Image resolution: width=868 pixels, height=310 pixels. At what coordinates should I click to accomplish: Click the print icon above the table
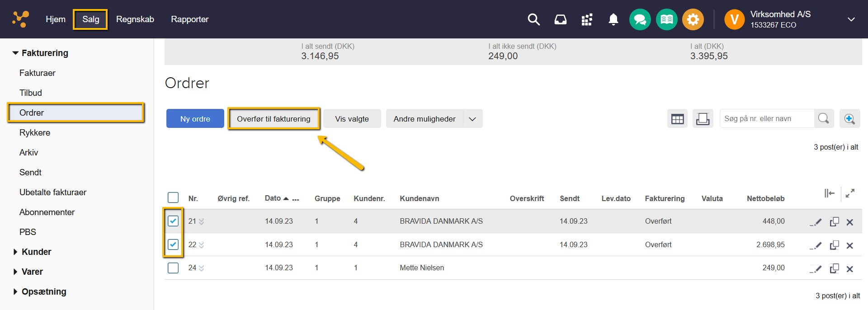pyautogui.click(x=703, y=119)
